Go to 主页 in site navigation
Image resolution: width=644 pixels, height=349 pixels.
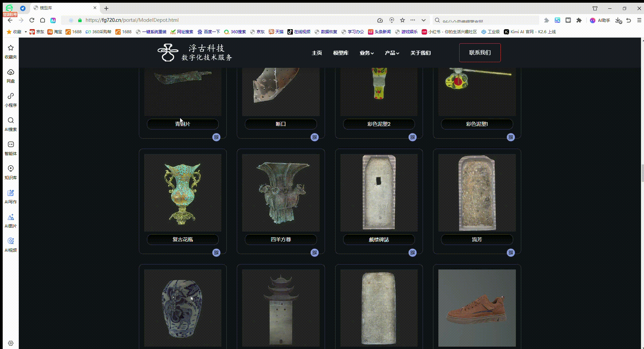[x=317, y=53]
